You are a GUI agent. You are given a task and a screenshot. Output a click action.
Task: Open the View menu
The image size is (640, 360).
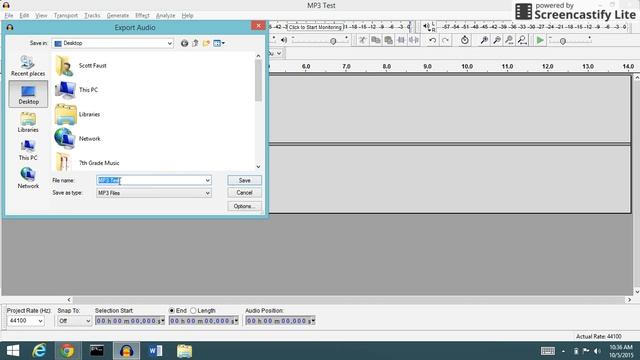point(41,16)
